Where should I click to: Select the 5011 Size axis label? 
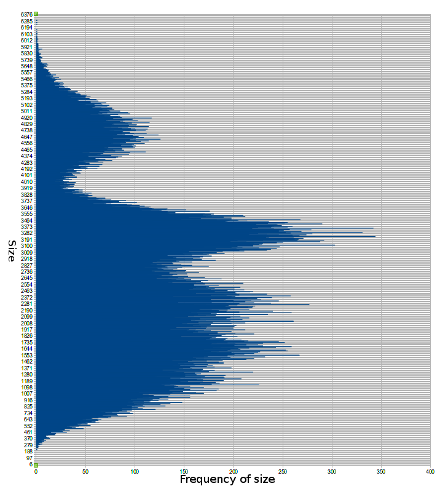(x=26, y=111)
